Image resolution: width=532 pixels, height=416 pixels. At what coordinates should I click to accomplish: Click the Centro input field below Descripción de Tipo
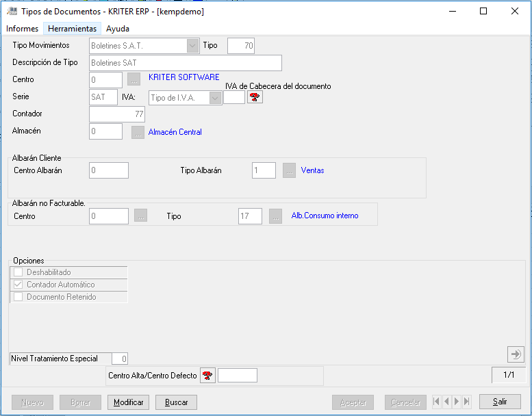[x=105, y=80]
